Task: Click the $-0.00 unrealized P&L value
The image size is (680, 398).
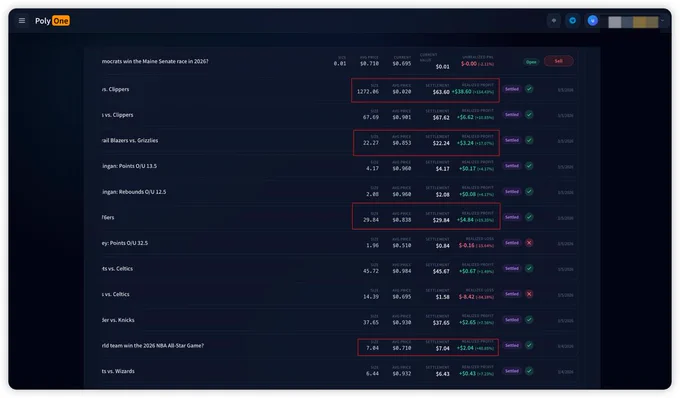Action: [x=469, y=63]
